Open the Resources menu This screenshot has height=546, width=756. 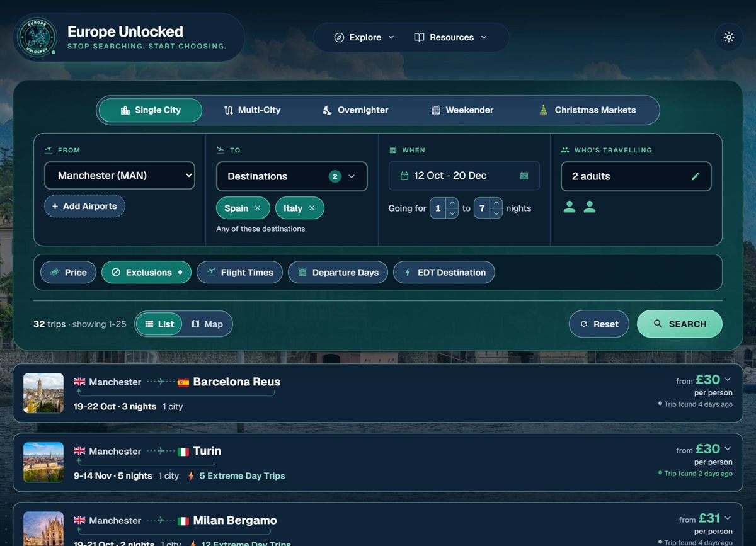point(450,37)
